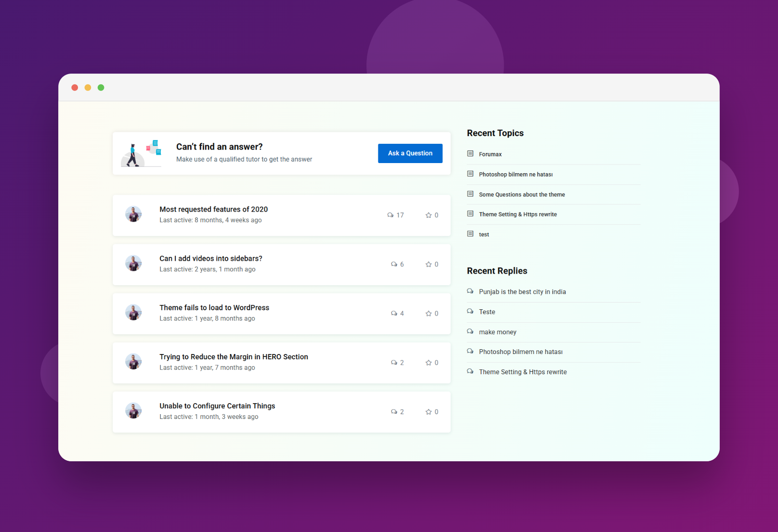Click the avatar on Unable to Configure Certain Things

click(133, 410)
